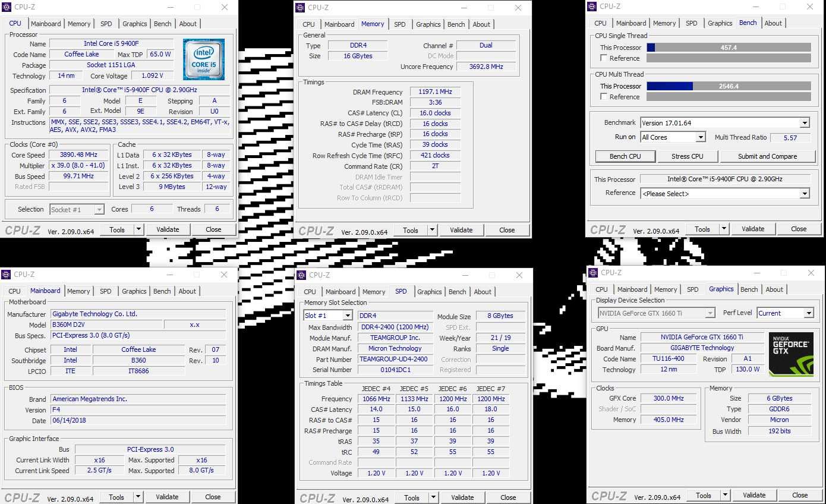Click Submit and Compare button

[768, 156]
